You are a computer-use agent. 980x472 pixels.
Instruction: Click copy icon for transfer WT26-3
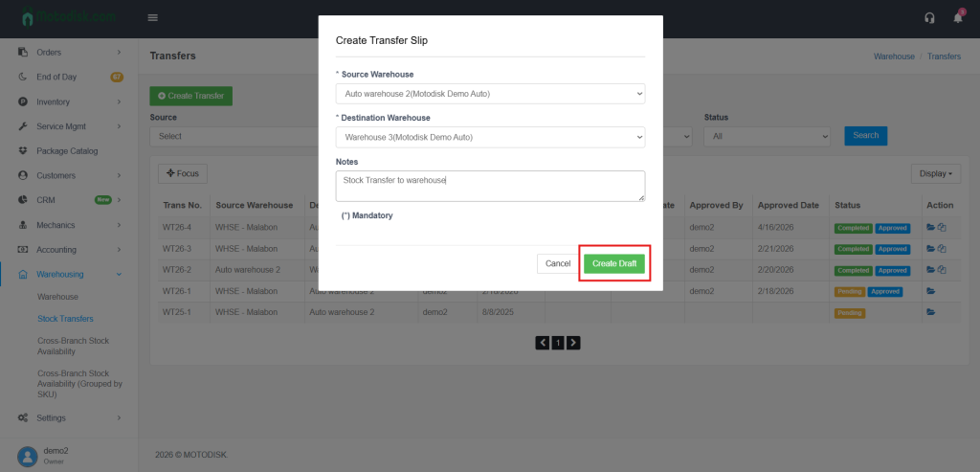pyautogui.click(x=942, y=249)
